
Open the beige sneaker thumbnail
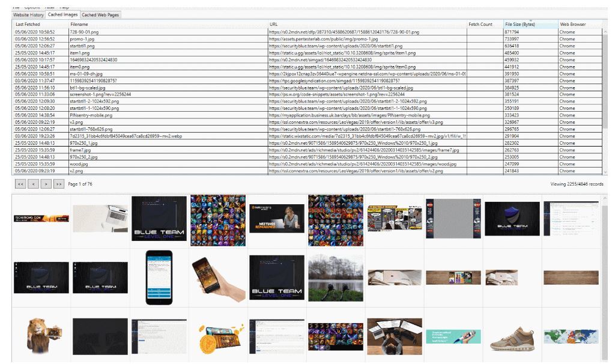512,338
